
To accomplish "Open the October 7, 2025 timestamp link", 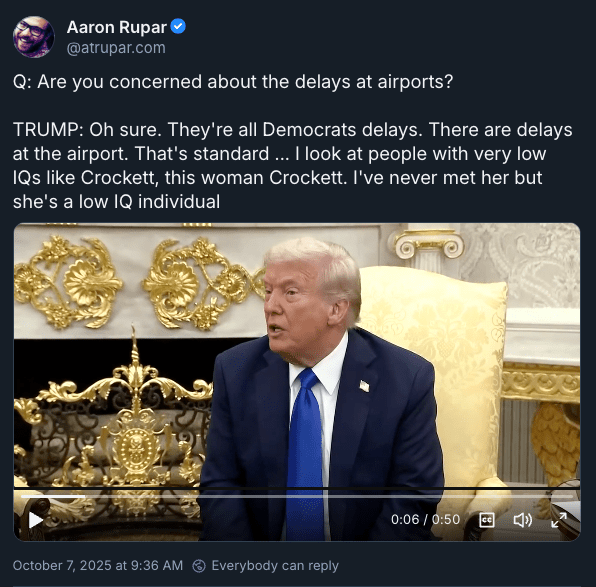I will (98, 565).
